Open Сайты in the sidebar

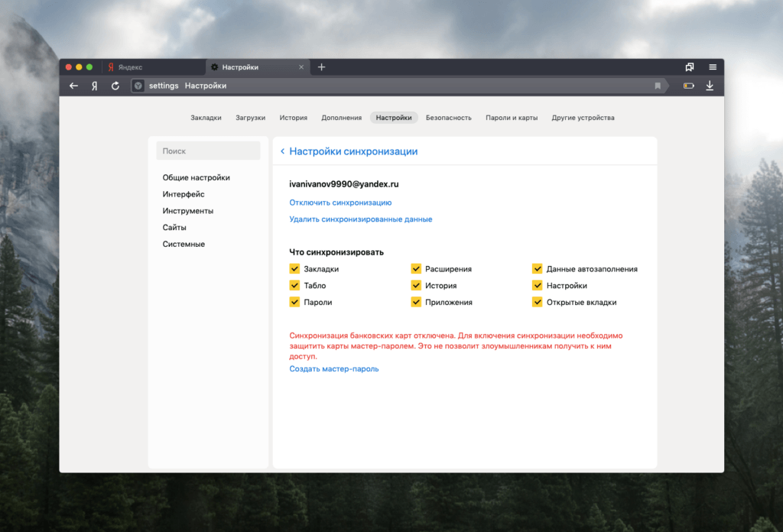coord(174,228)
